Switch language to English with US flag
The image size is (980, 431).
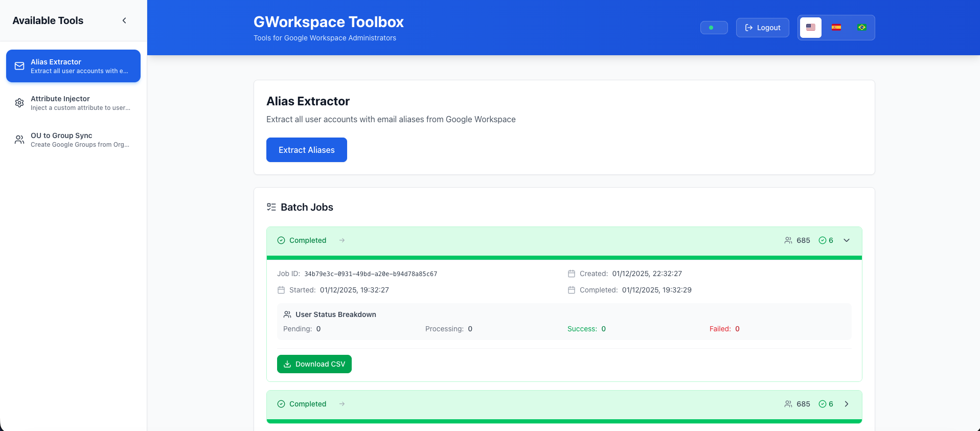point(811,28)
